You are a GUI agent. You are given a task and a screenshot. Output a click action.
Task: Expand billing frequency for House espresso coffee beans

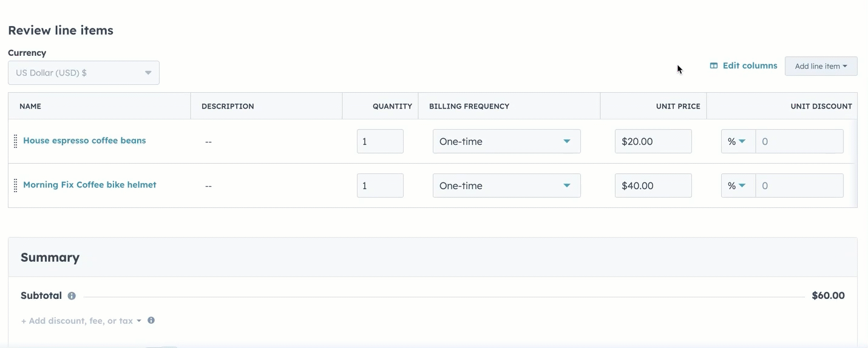pos(506,141)
